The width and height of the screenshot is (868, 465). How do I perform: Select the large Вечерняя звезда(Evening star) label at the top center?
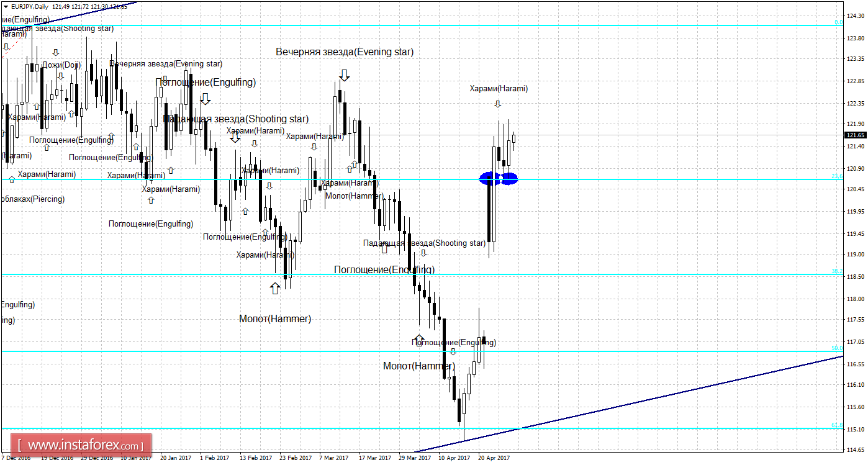point(345,52)
